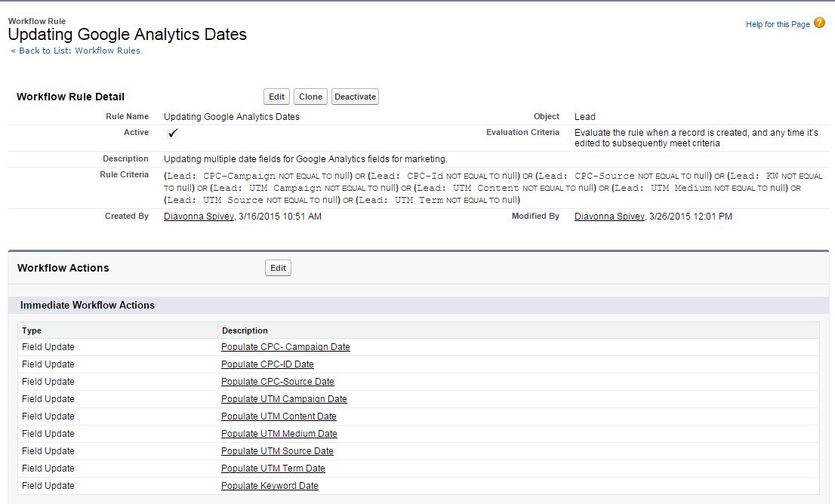The height and width of the screenshot is (504, 835).
Task: Clone this workflow rule
Action: pyautogui.click(x=310, y=97)
